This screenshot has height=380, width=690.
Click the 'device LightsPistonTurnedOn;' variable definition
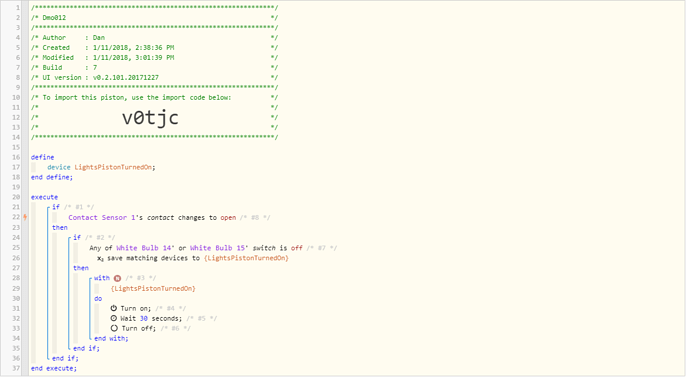pos(101,167)
